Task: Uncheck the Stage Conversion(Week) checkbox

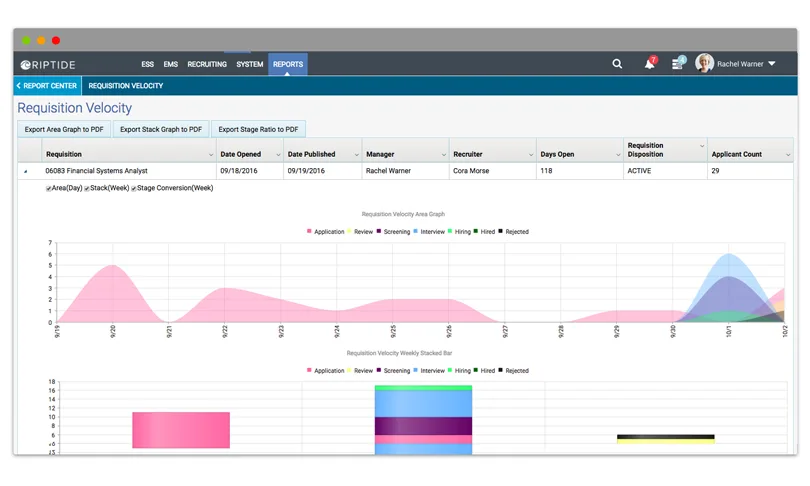Action: (x=134, y=189)
